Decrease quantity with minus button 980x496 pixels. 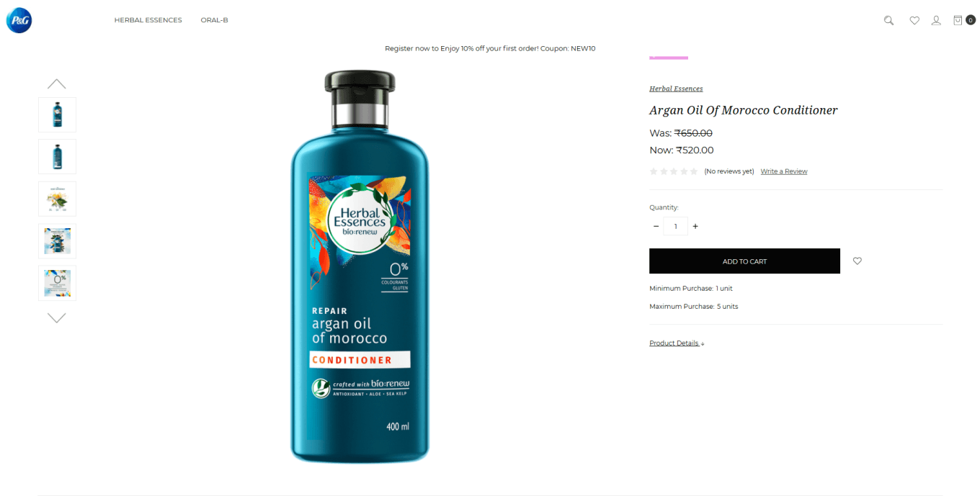(x=656, y=226)
